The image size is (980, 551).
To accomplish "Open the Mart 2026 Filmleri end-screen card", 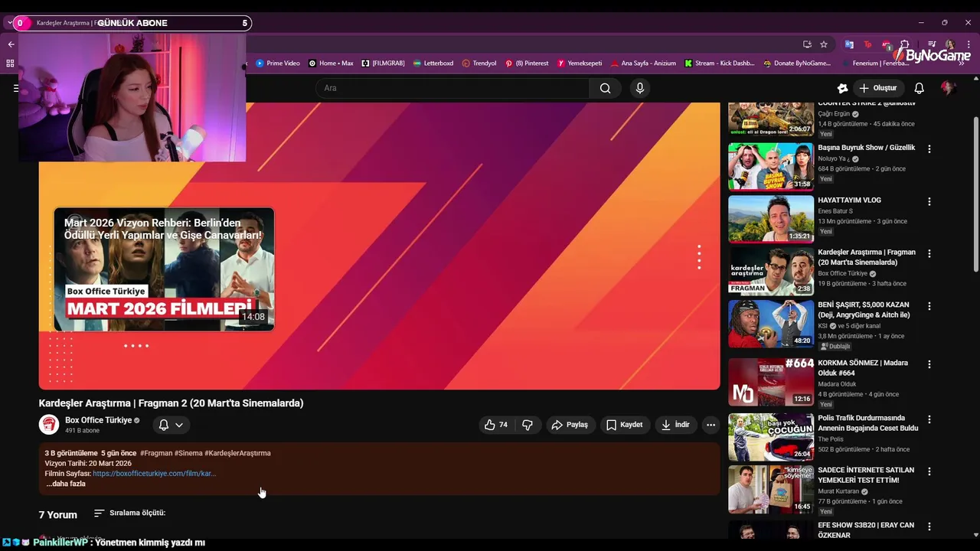I will tap(164, 269).
